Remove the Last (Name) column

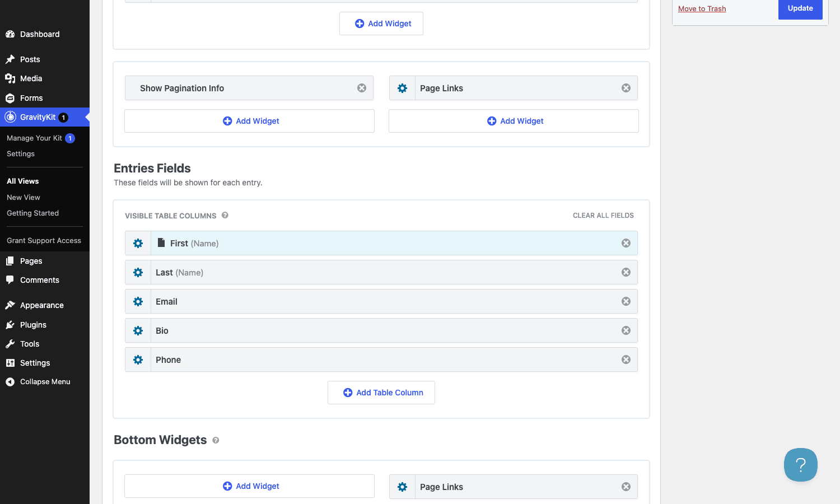[626, 272]
